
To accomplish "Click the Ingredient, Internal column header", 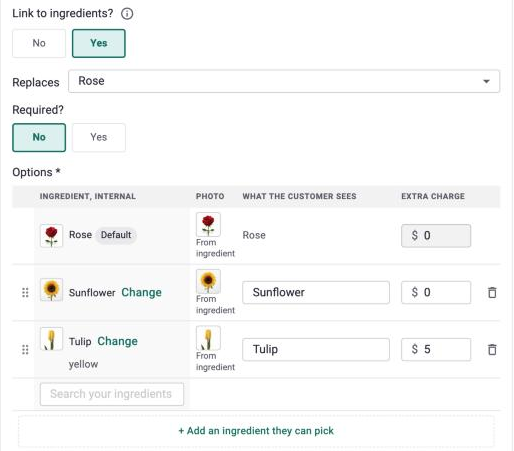I will [88, 196].
